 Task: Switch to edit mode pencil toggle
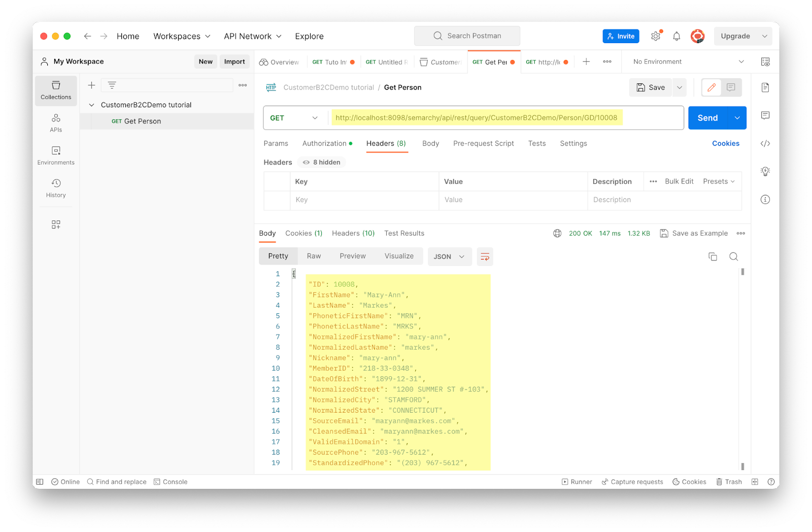(712, 87)
